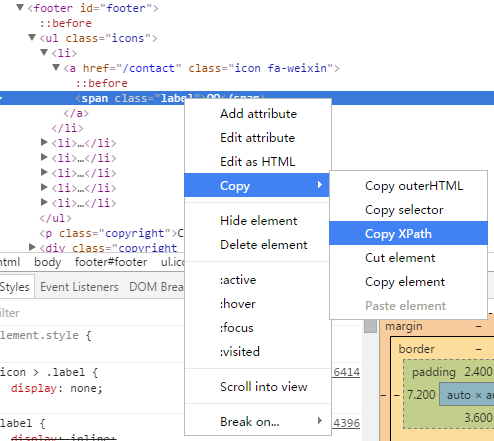Click Copy XPath in submenu
This screenshot has width=494, height=441.
[408, 233]
